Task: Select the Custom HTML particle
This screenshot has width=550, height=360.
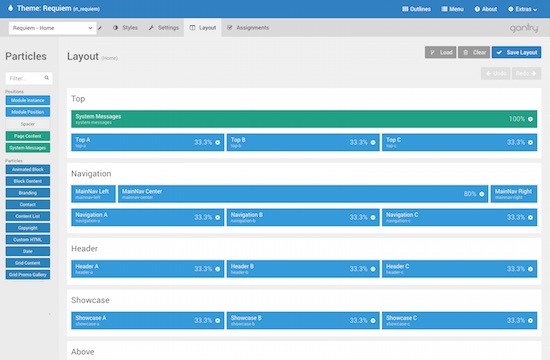Action: click(28, 240)
